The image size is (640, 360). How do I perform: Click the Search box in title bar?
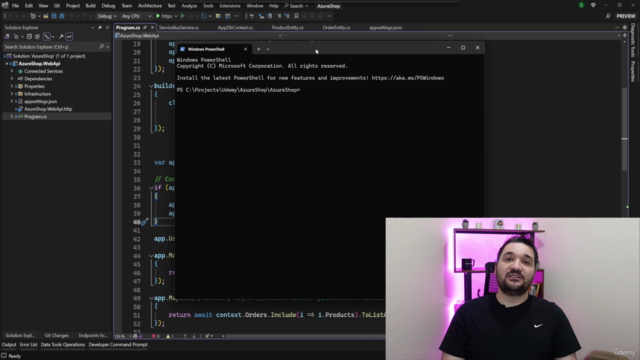pyautogui.click(x=296, y=6)
